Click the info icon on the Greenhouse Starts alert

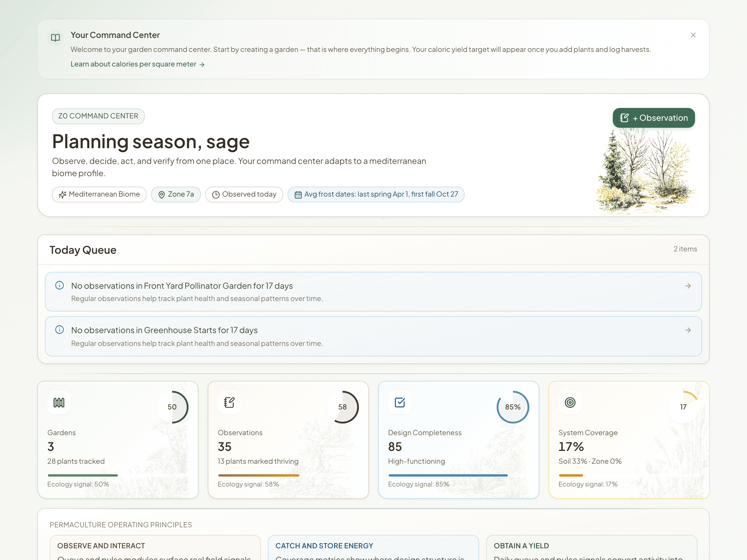tap(60, 330)
